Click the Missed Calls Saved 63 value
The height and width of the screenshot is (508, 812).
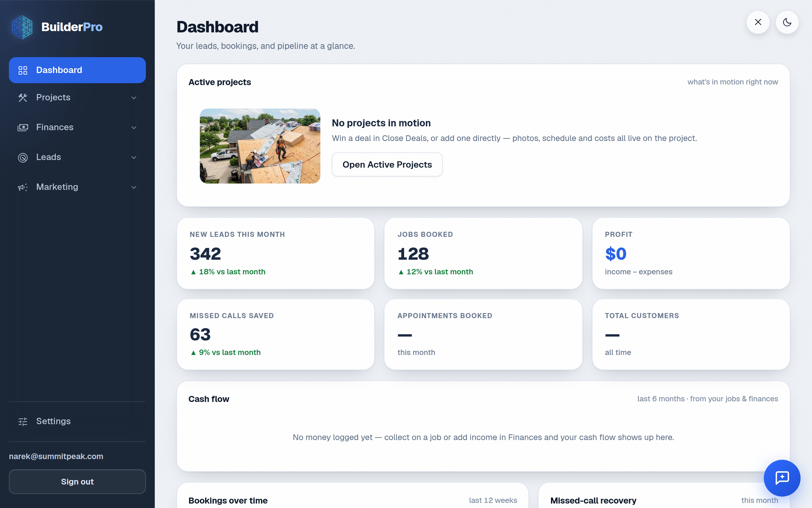200,335
